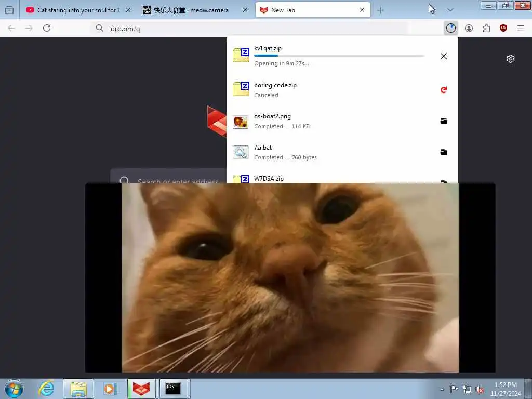
Task: Click the kv1qat.zip archive icon
Action: point(241,55)
